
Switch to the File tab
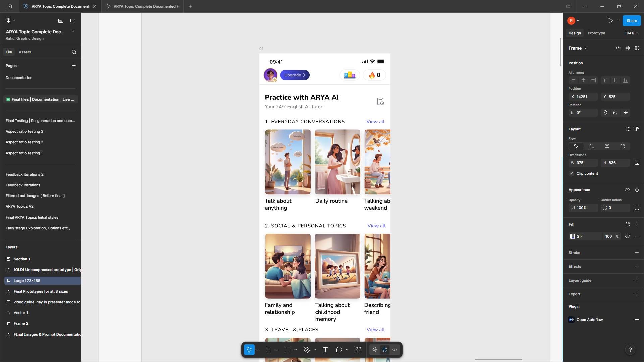click(9, 52)
